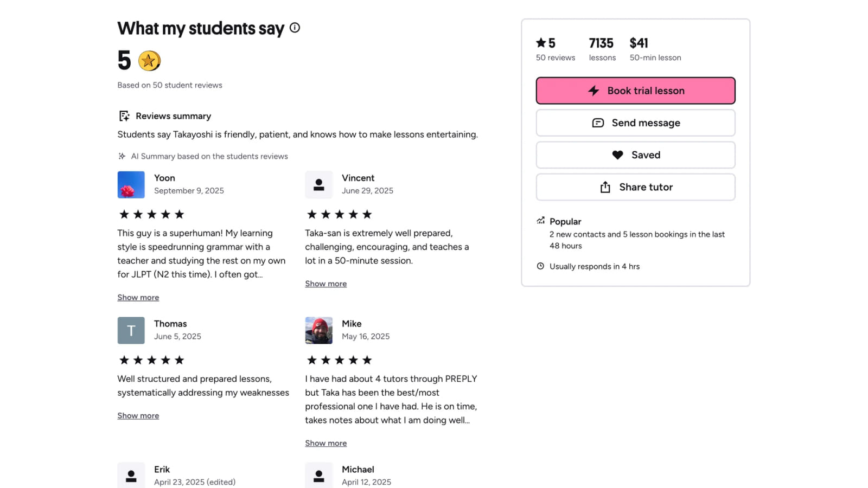This screenshot has width=868, height=488.
Task: Click Vincent's default avatar icon
Action: click(x=318, y=185)
